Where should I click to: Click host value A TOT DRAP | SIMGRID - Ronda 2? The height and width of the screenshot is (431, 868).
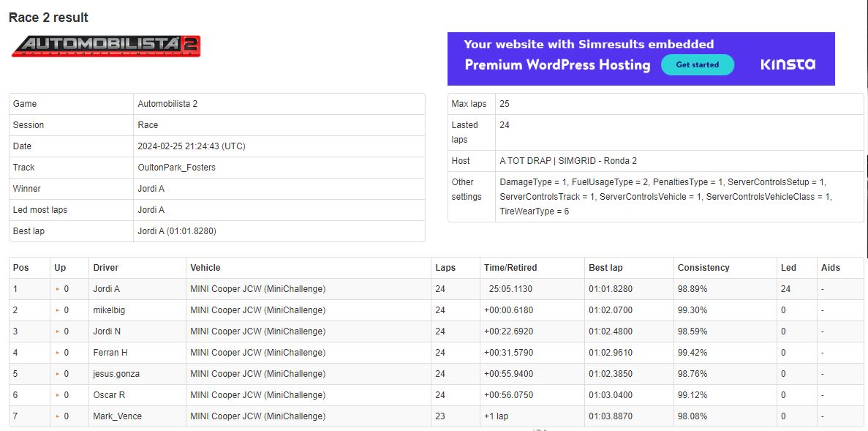pos(568,161)
